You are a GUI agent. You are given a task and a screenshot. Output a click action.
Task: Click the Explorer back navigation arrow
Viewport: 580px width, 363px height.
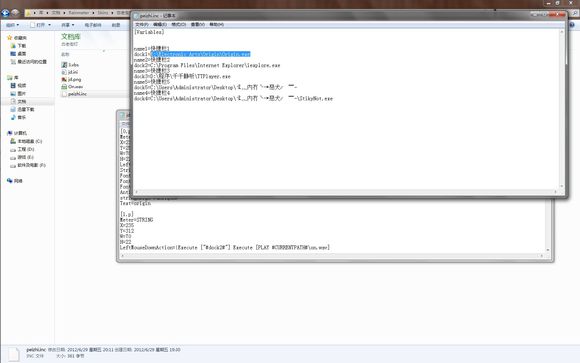coord(5,13)
